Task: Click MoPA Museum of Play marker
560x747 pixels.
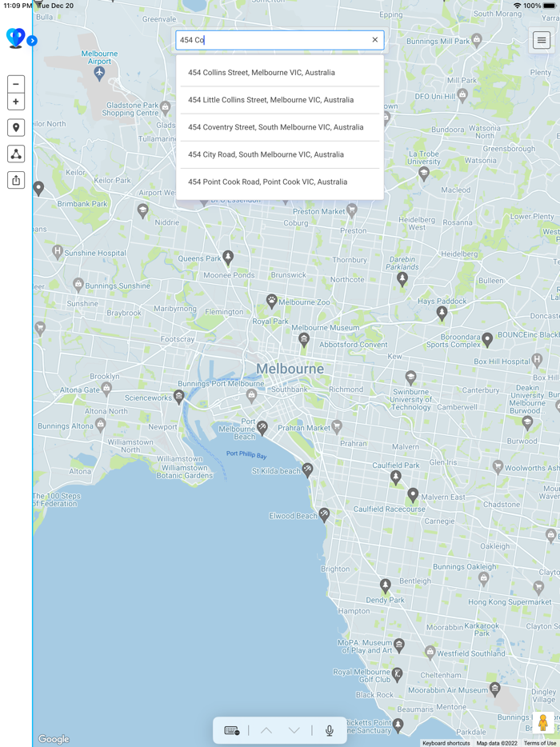Action: pyautogui.click(x=399, y=645)
